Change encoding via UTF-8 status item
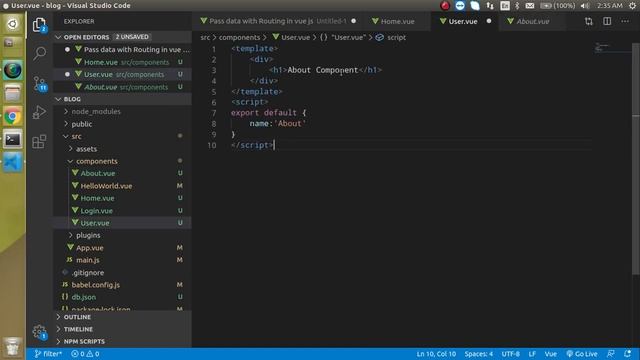This screenshot has height=360, width=640. [511, 354]
